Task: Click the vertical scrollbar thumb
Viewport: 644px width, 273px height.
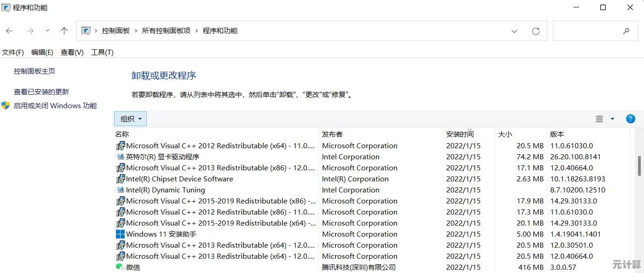Action: 639,166
